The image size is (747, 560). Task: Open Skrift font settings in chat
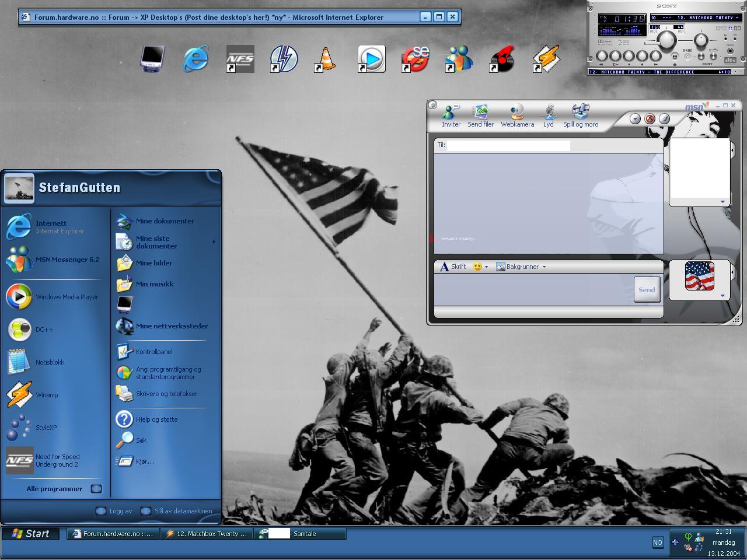click(x=453, y=267)
